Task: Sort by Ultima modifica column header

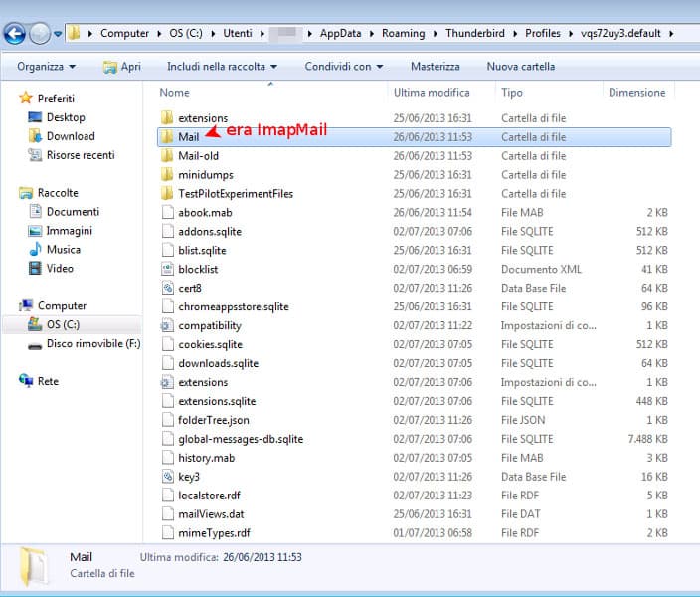Action: [432, 93]
